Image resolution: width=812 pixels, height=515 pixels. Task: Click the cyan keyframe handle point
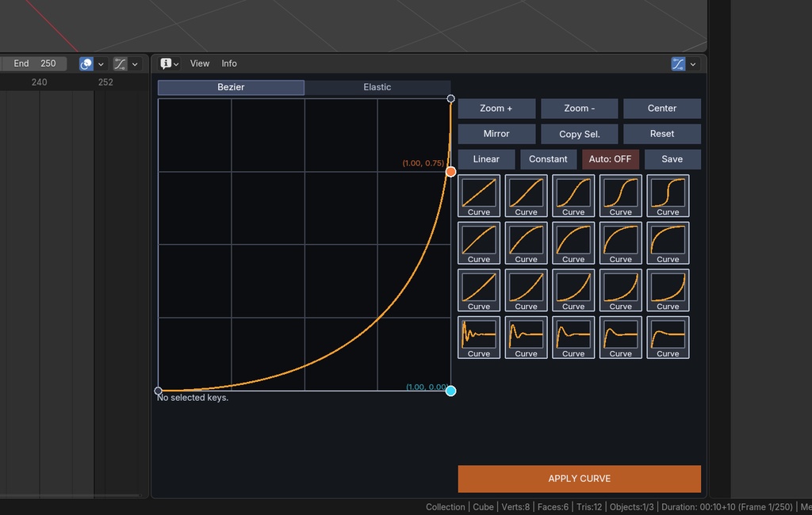[x=450, y=390]
